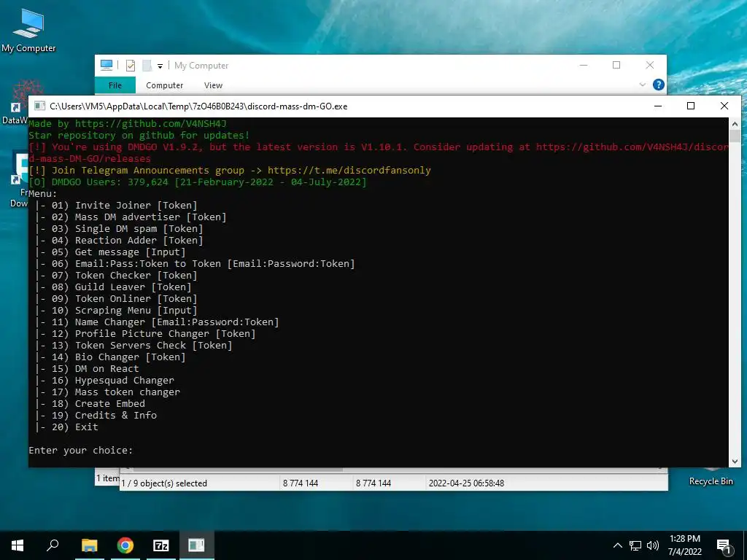Click '08) Guild Leaver' menu line

point(121,287)
